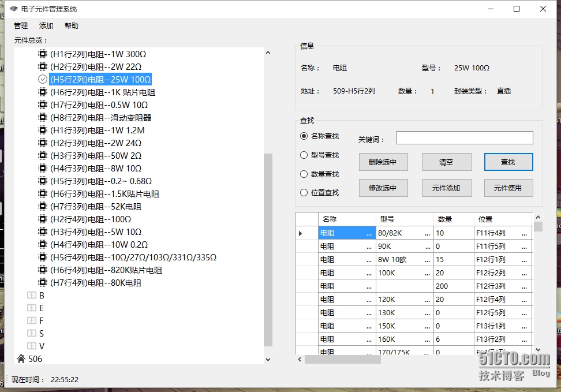Focus the 关键词 keyword input field
Image resolution: width=561 pixels, height=392 pixels.
(465, 138)
